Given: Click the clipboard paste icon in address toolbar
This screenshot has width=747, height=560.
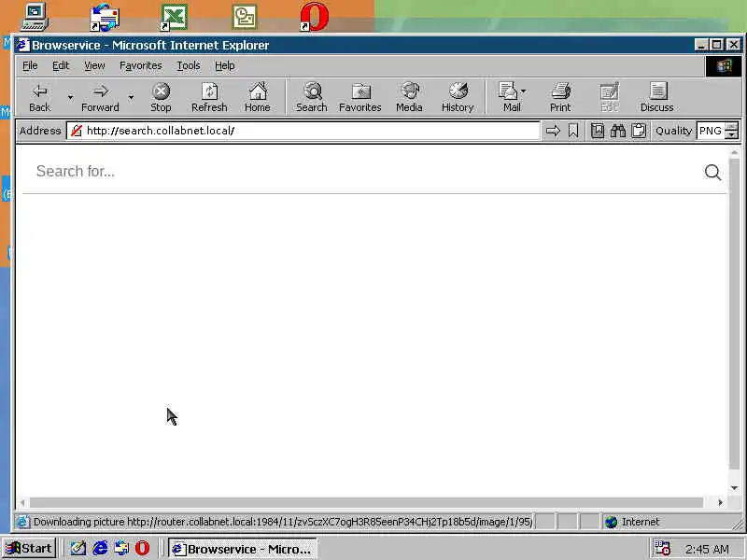Looking at the screenshot, I should (639, 131).
